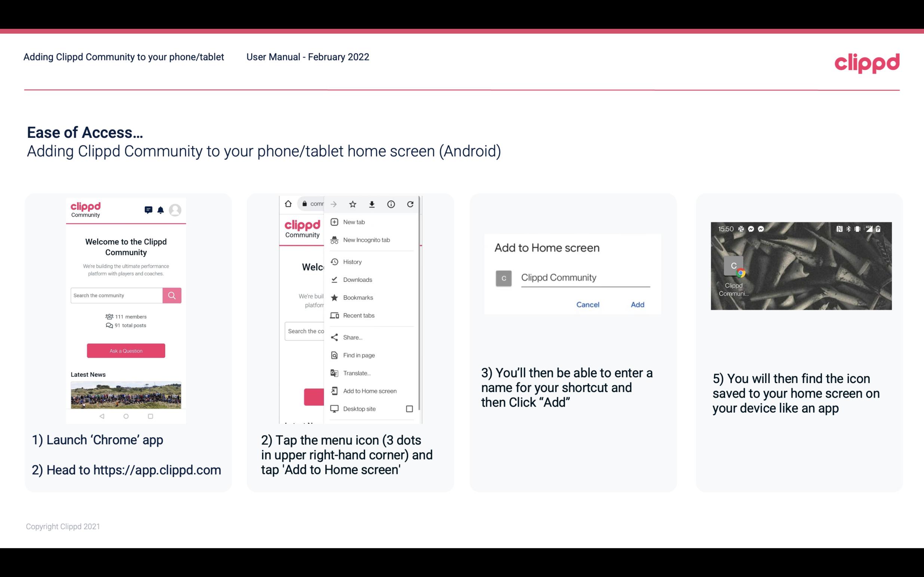The width and height of the screenshot is (924, 577).
Task: Click the bookmark star icon in browser
Action: (x=352, y=203)
